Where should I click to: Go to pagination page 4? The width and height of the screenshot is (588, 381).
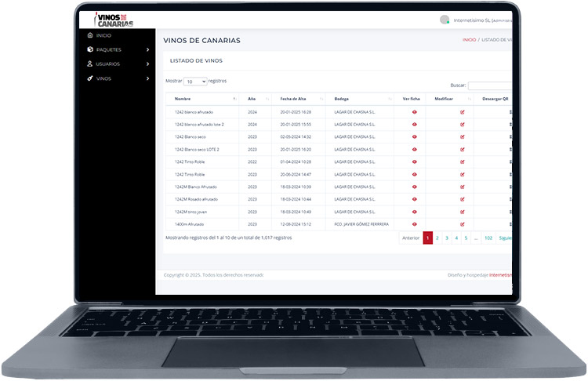[x=456, y=238]
